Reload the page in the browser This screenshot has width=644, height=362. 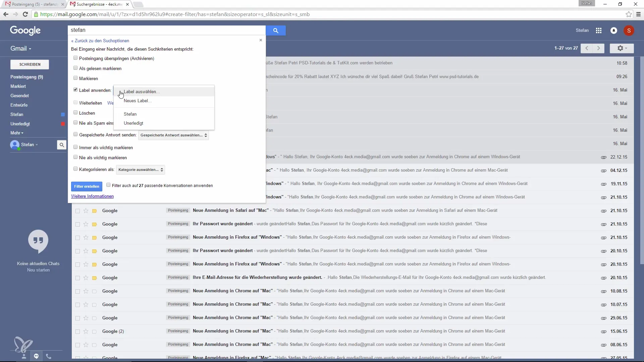(x=25, y=14)
